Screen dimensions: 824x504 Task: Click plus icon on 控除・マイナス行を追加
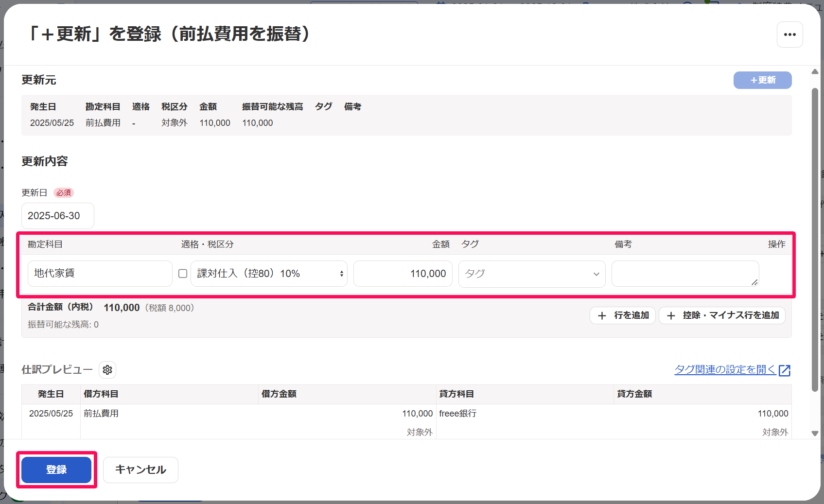click(x=671, y=315)
